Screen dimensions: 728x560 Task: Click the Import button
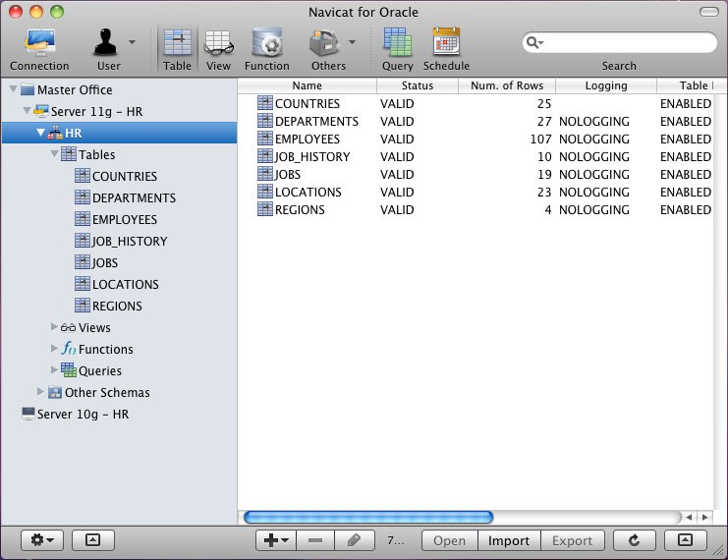509,540
